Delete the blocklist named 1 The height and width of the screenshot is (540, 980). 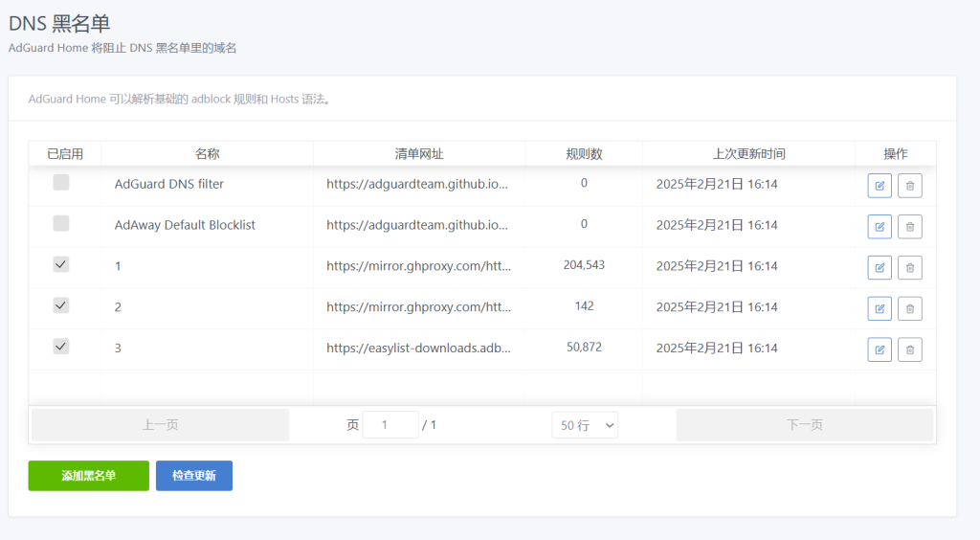click(x=910, y=267)
